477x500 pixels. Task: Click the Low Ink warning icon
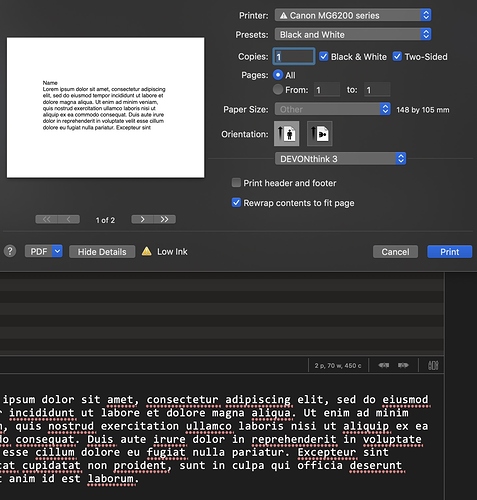tap(147, 251)
